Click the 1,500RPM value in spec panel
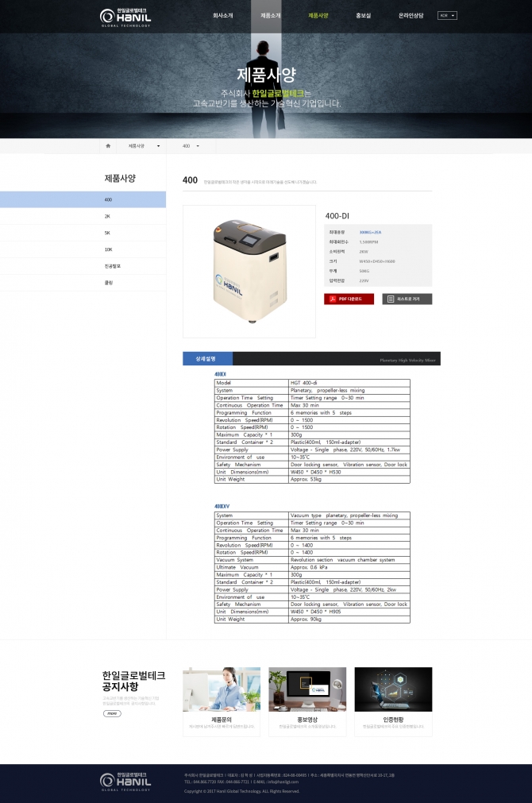This screenshot has height=803, width=532. (x=368, y=241)
